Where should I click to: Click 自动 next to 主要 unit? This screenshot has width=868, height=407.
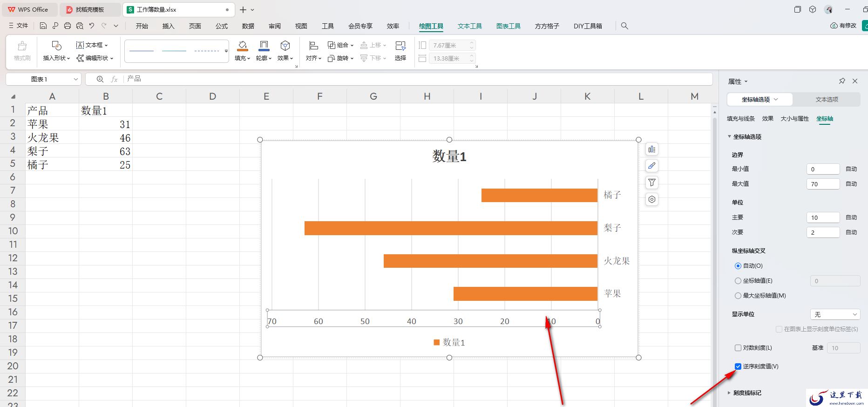851,217
